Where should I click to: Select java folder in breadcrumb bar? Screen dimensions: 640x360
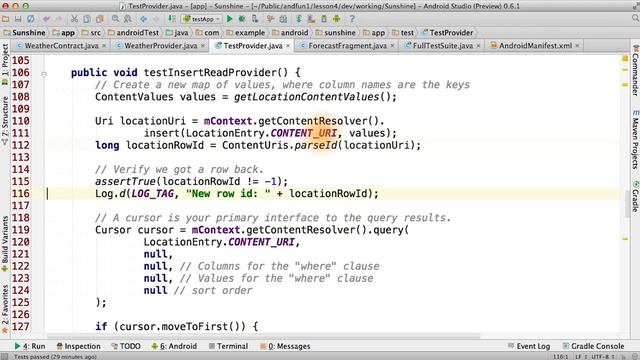[x=178, y=33]
